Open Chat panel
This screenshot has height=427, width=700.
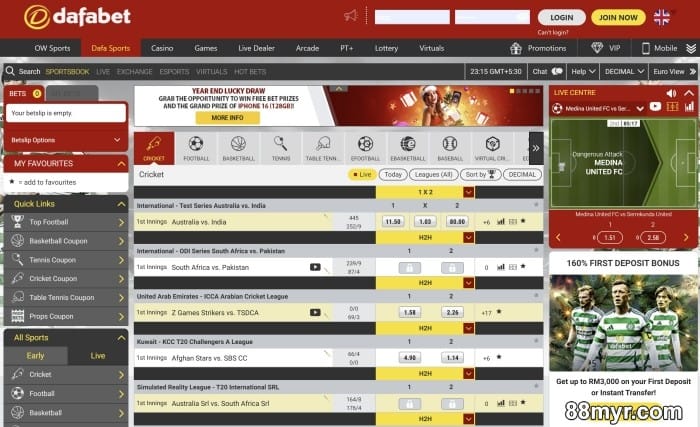point(547,71)
